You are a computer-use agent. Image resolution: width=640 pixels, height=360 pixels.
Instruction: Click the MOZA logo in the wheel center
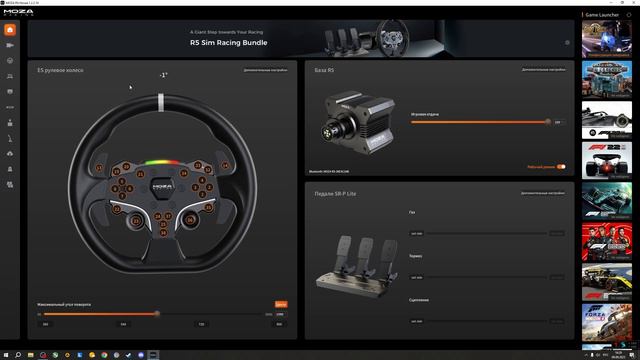point(162,187)
